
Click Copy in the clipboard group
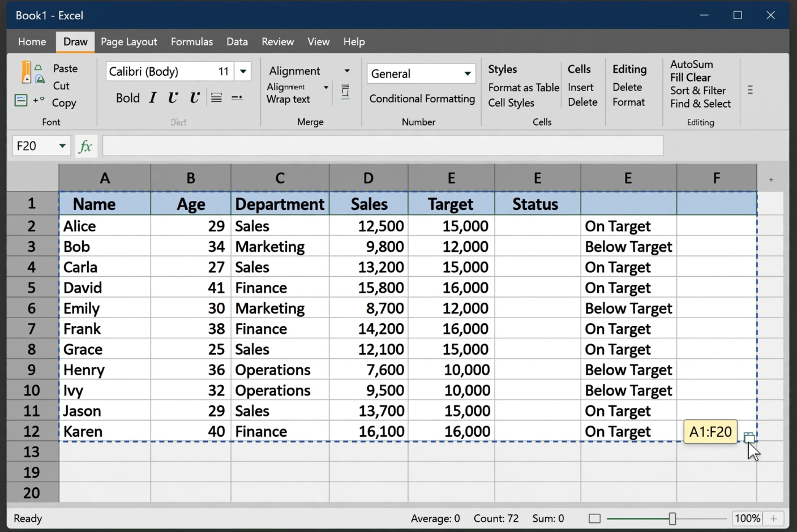64,103
